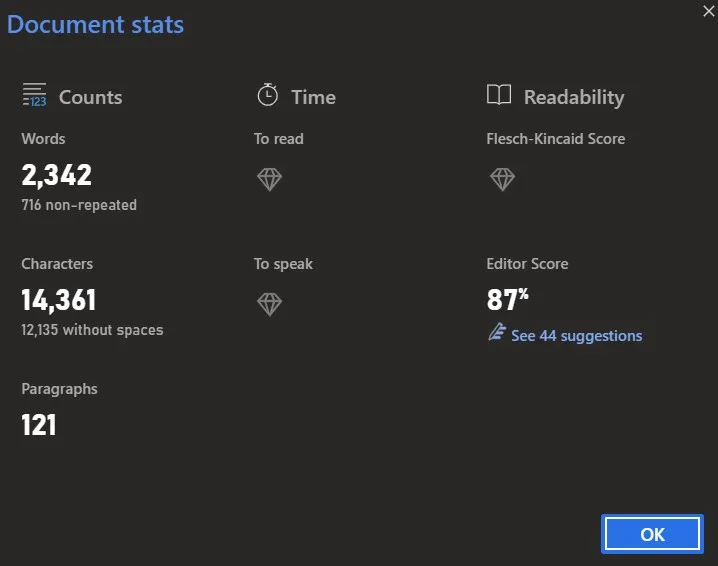Click the pen icon beside suggestions
The image size is (718, 566).
pyautogui.click(x=496, y=335)
